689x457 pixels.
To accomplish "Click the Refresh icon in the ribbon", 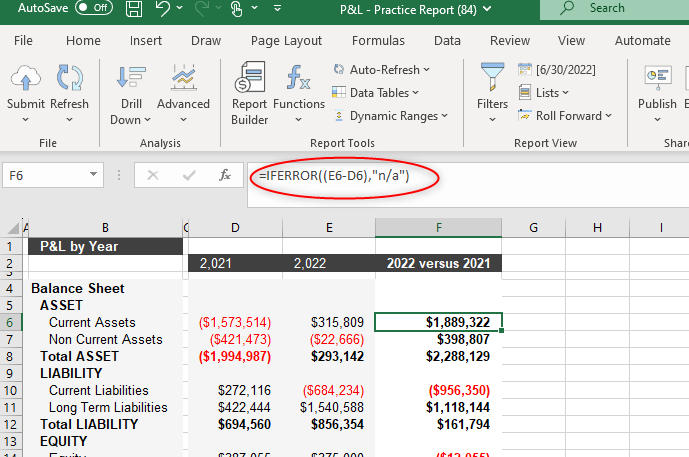I will coord(69,79).
